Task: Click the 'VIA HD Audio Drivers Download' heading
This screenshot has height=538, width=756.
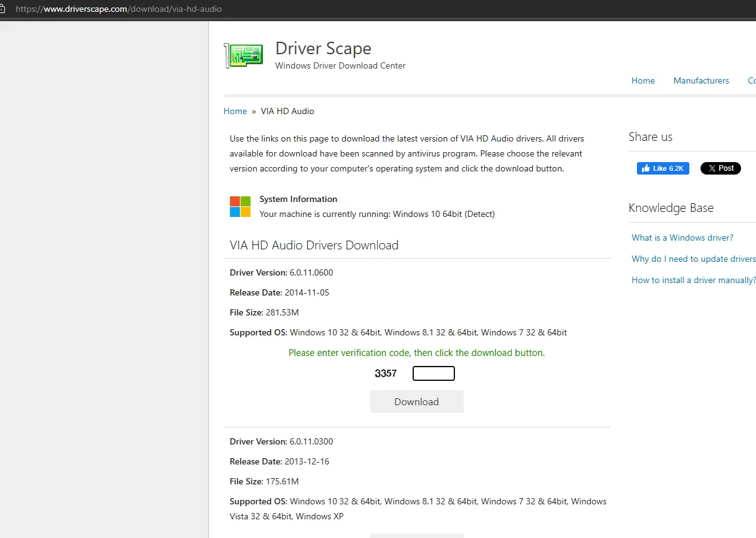Action: [314, 245]
